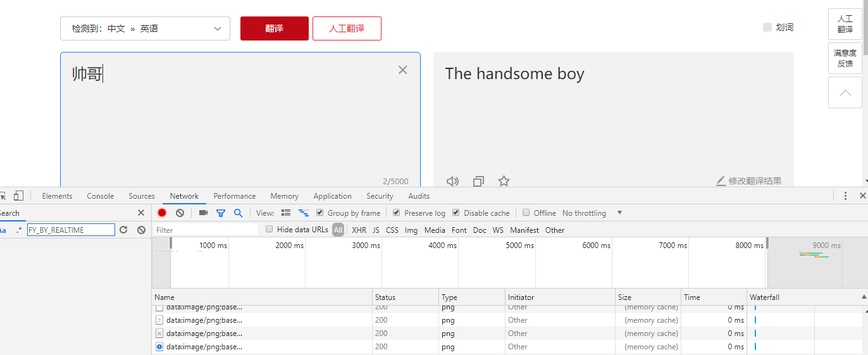
Task: Filter requests by CSS
Action: point(392,230)
